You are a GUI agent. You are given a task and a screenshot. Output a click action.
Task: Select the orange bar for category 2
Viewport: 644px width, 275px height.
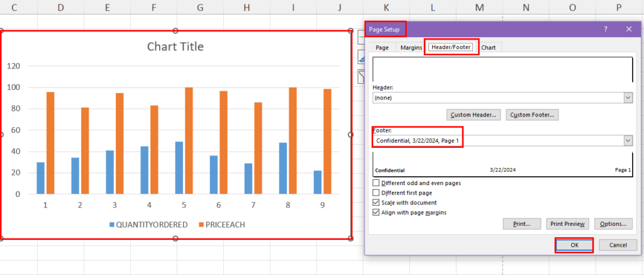click(85, 150)
